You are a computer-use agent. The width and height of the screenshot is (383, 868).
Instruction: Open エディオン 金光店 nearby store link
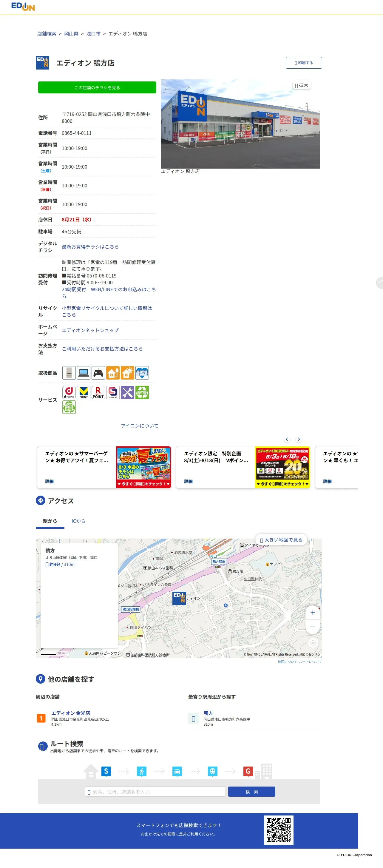70,713
